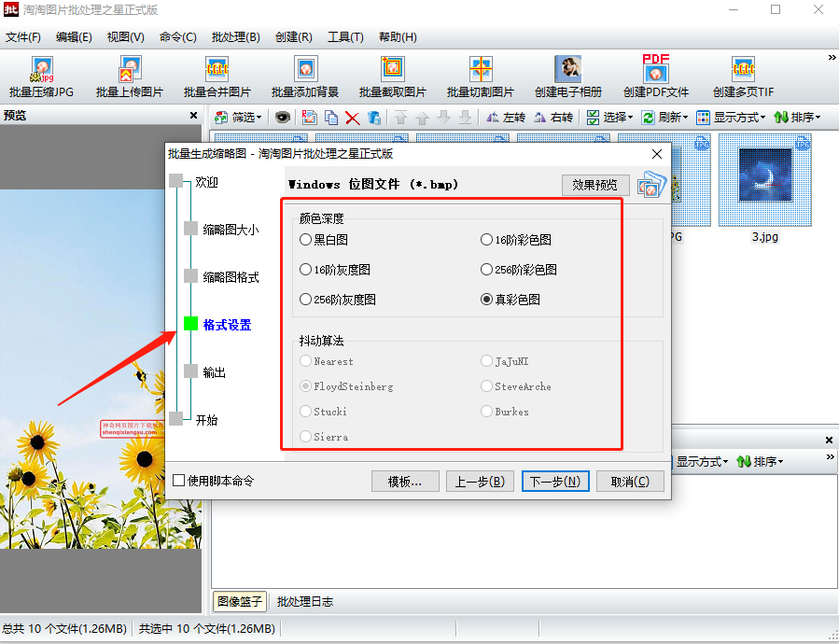Close the 批量生成缩略图 dialog
This screenshot has height=644, width=839.
tap(657, 154)
